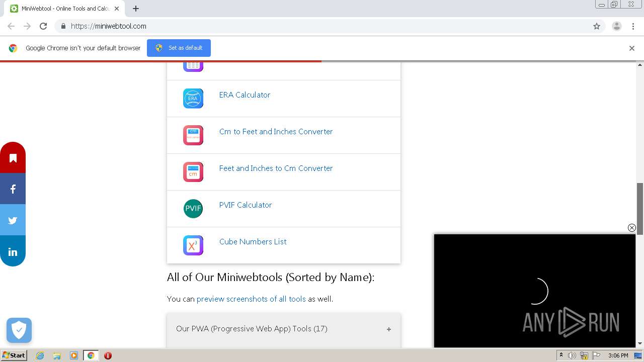Click the Cm to Feet and Inches icon

tap(193, 135)
